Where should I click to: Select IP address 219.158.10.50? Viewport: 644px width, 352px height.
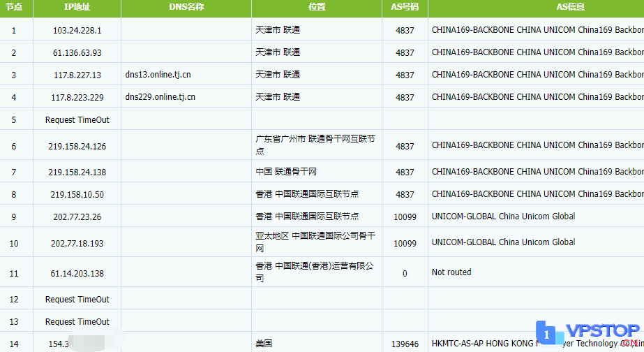pos(77,194)
